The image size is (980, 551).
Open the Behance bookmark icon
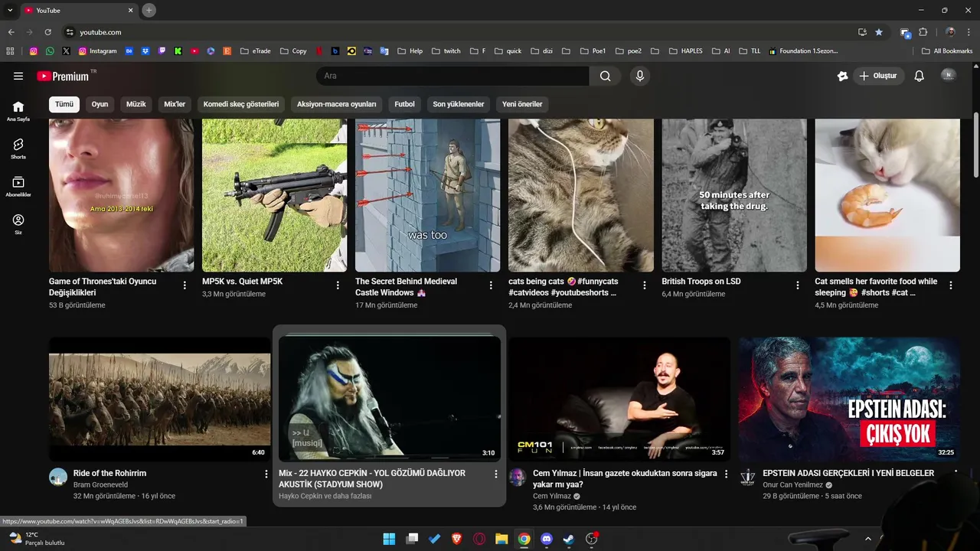[129, 51]
